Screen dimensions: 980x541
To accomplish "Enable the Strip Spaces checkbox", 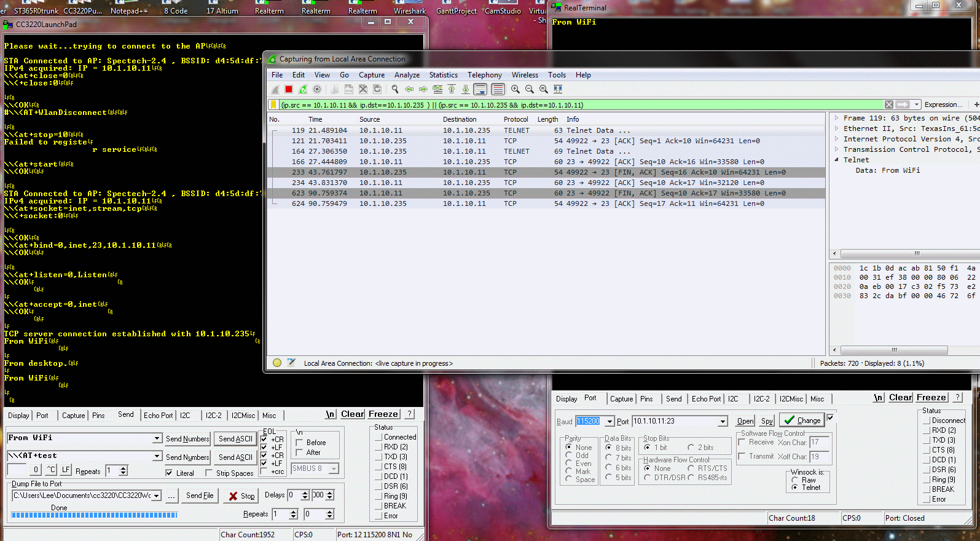I will point(210,473).
